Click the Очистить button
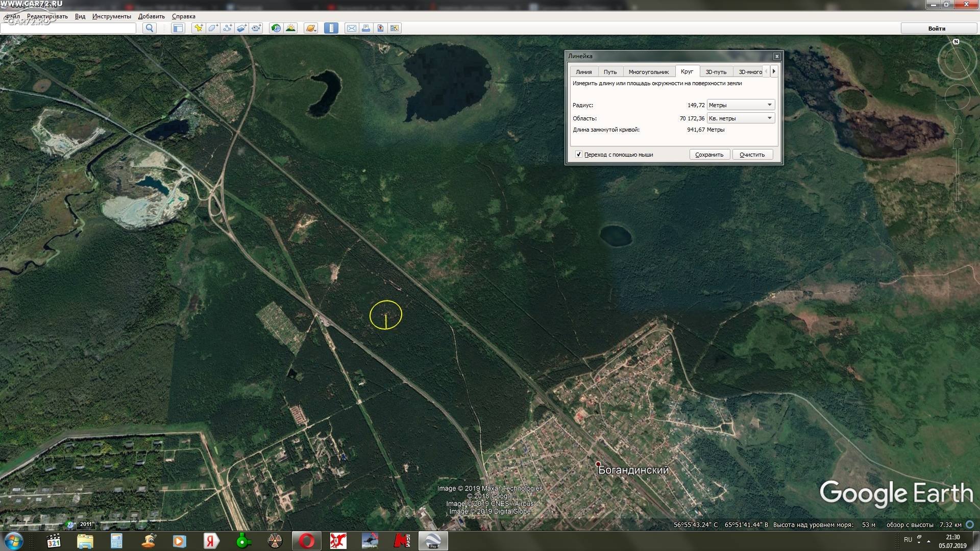Screen dimensions: 980x551 tap(752, 155)
